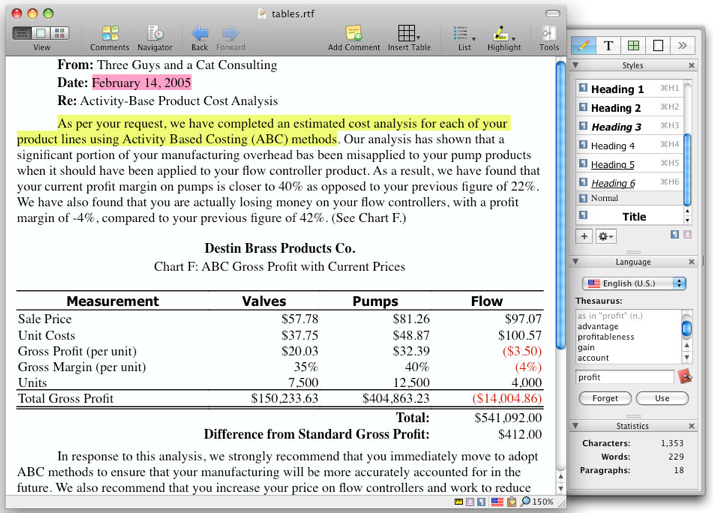Click the red ($14,004.86) Flow cell
This screenshot has height=513, width=713.
pos(507,398)
